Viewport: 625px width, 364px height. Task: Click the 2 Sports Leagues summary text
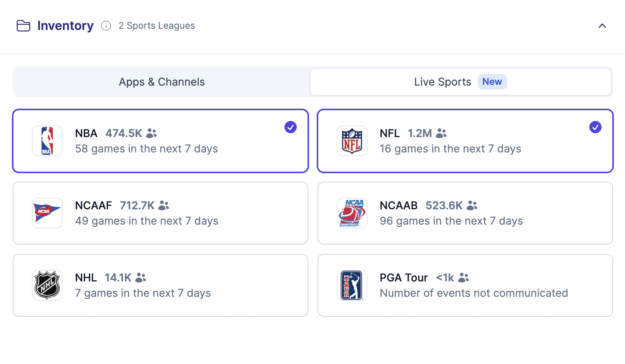click(x=156, y=26)
